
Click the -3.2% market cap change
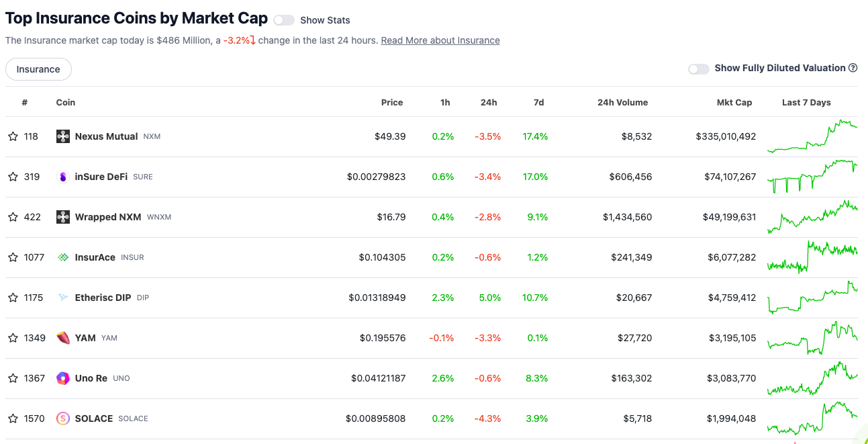tap(240, 40)
